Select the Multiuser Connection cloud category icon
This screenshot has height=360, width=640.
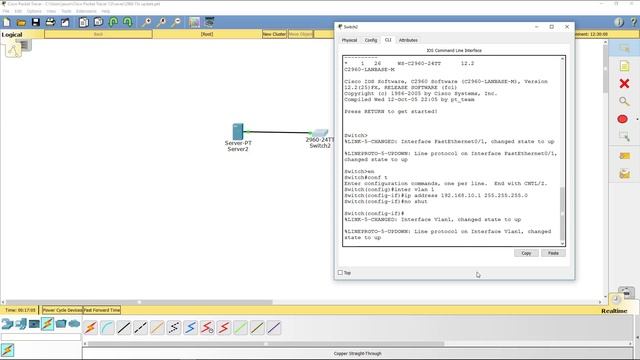click(x=74, y=324)
